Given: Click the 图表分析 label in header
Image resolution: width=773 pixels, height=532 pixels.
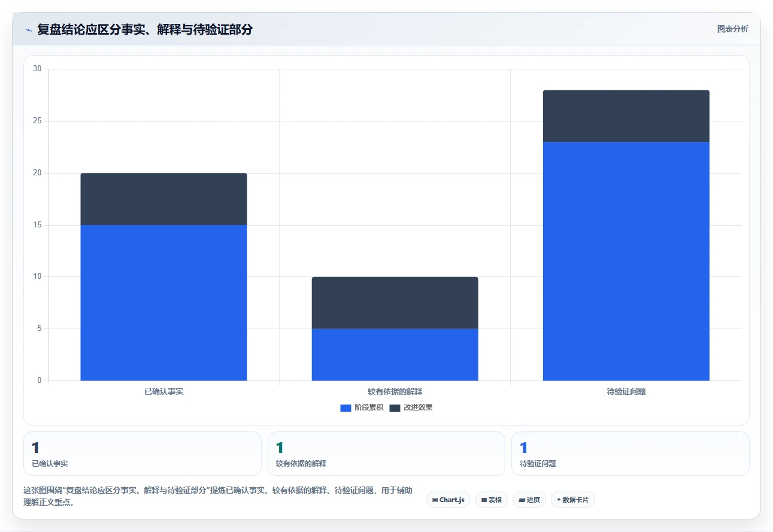Looking at the screenshot, I should 732,29.
